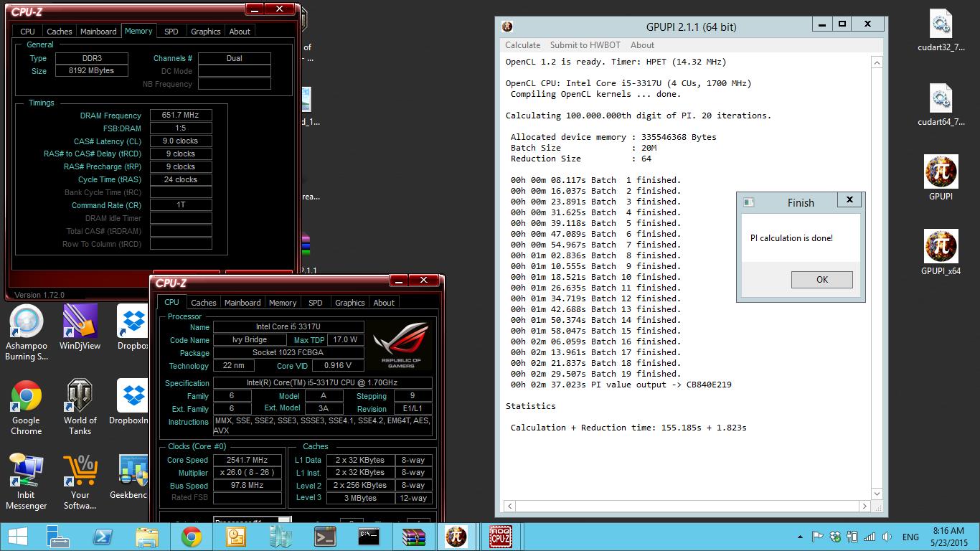Open the Ashampoo Burning Studio desktop icon
This screenshot has width=980, height=551.
(x=26, y=331)
